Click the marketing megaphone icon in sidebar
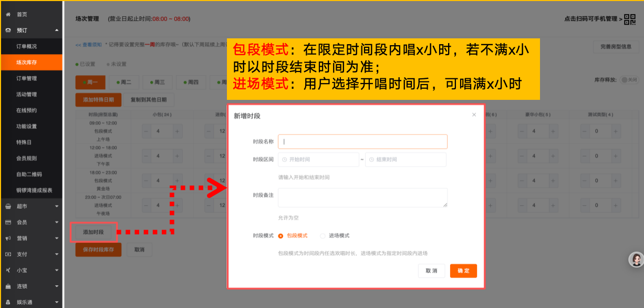Viewport: 644px width, 308px height. tap(8, 238)
